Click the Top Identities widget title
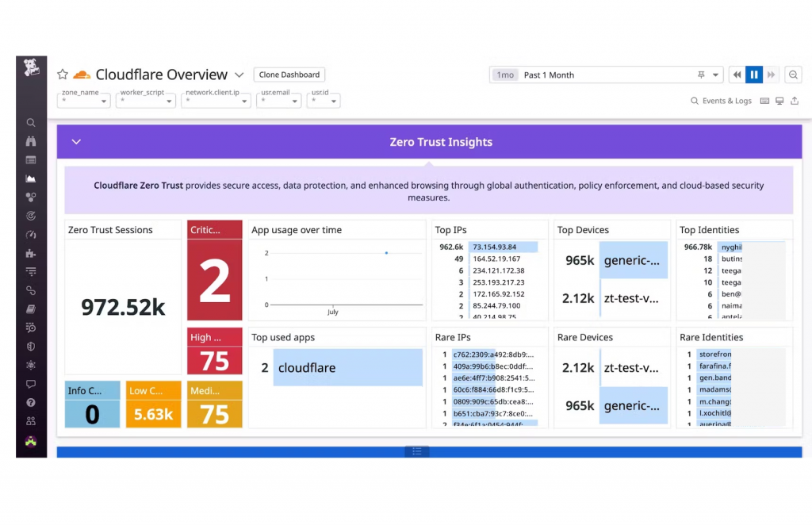This screenshot has width=812, height=525. tap(709, 230)
